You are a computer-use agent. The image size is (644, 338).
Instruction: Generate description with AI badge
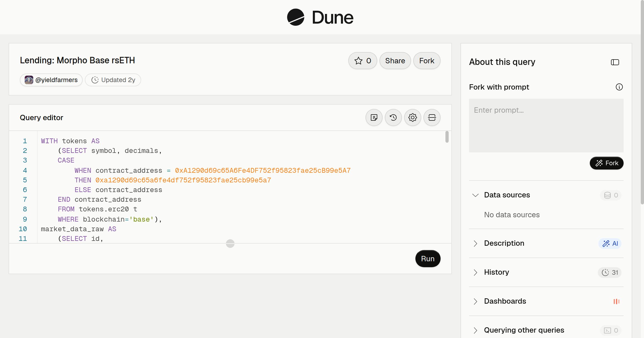coord(610,243)
